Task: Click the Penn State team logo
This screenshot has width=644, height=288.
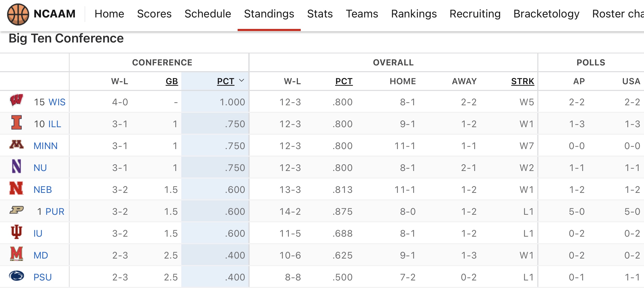Action: [16, 276]
